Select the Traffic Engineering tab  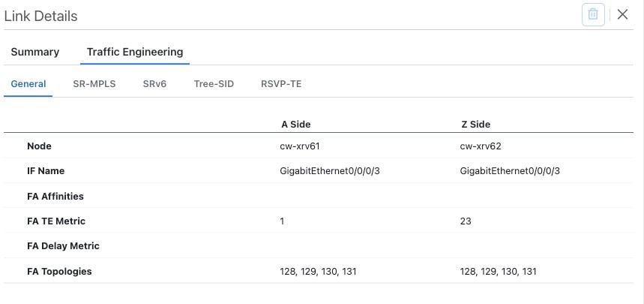pos(135,52)
